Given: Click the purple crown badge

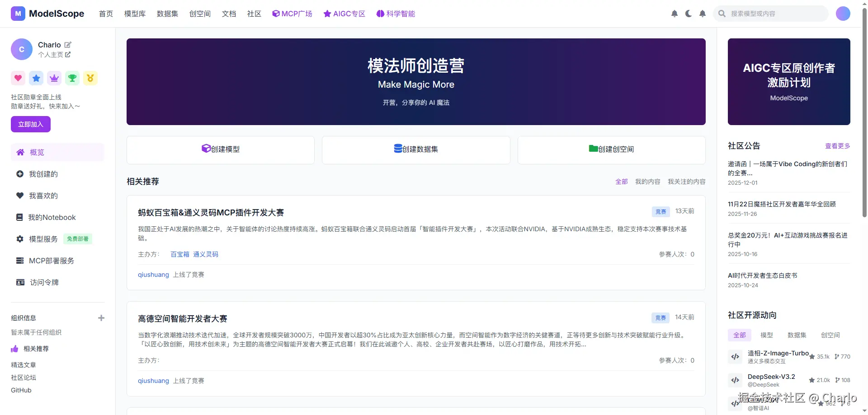Looking at the screenshot, I should pyautogui.click(x=54, y=78).
